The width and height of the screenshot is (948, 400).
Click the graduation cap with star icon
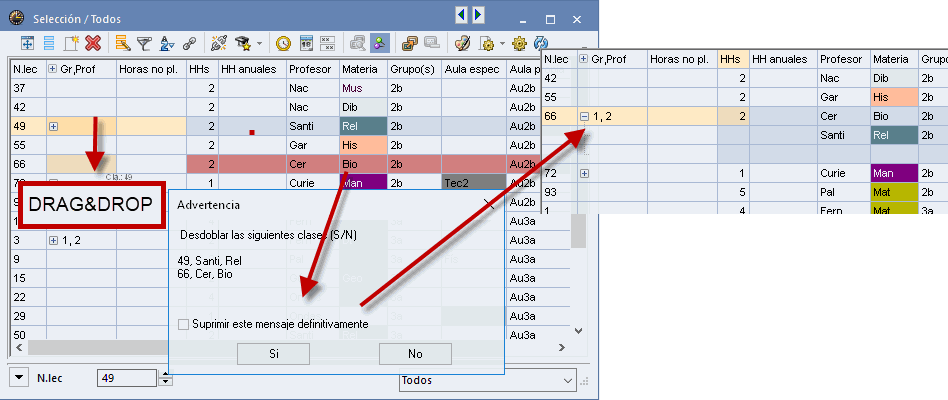(x=243, y=43)
